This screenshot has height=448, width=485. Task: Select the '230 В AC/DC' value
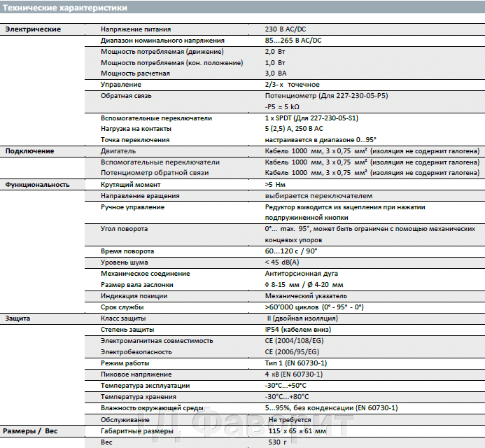pyautogui.click(x=286, y=29)
